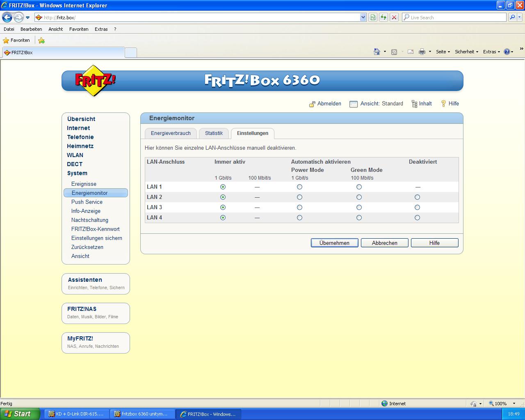Click the blue Help question mark icon
The width and height of the screenshot is (525, 420).
click(507, 52)
